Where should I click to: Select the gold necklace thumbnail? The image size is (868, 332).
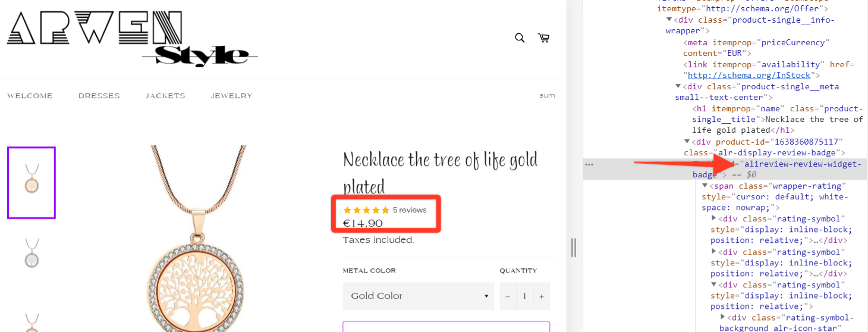(32, 183)
